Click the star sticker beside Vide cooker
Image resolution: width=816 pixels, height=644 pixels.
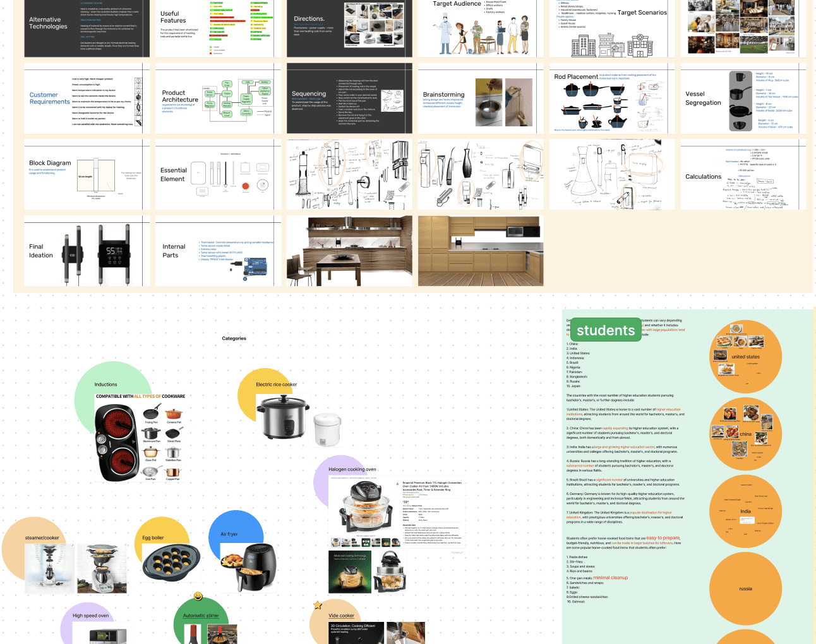[318, 605]
